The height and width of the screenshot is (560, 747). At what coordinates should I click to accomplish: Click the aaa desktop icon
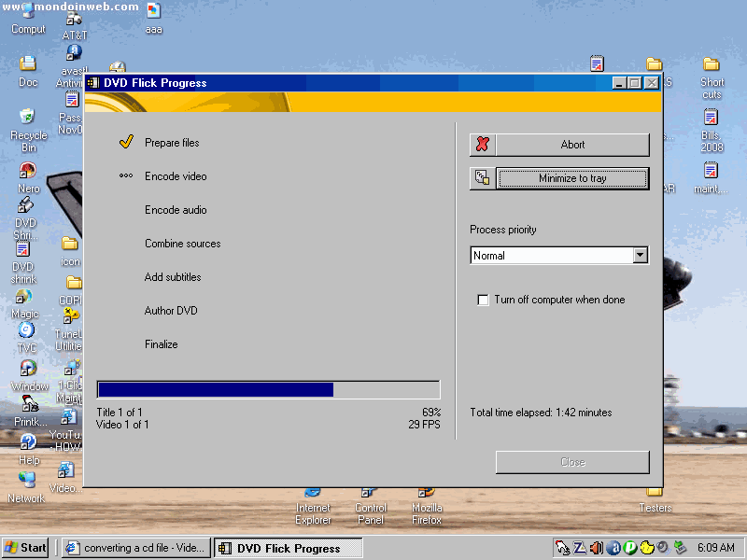click(153, 11)
